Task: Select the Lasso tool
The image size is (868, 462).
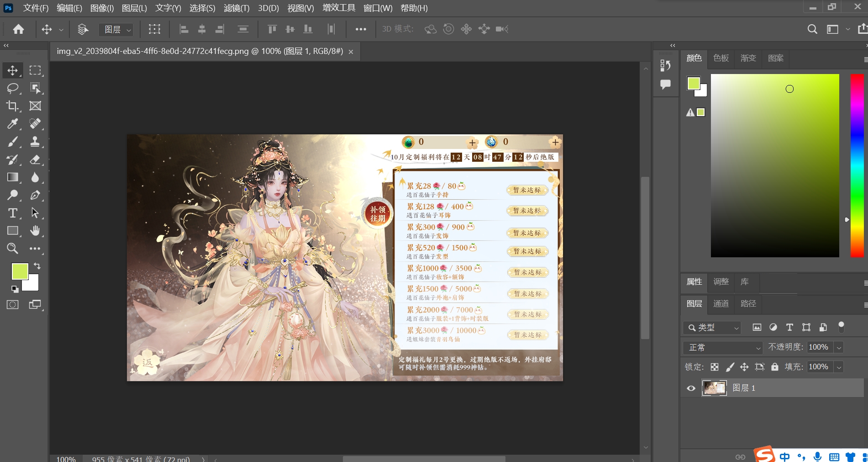Action: 12,88
